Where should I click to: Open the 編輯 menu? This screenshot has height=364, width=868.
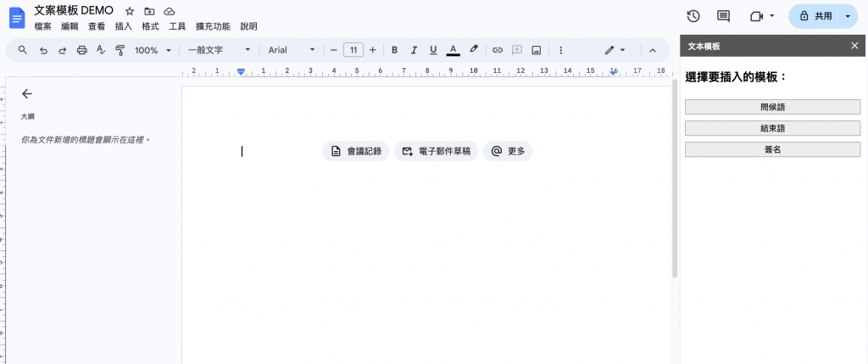click(x=70, y=26)
